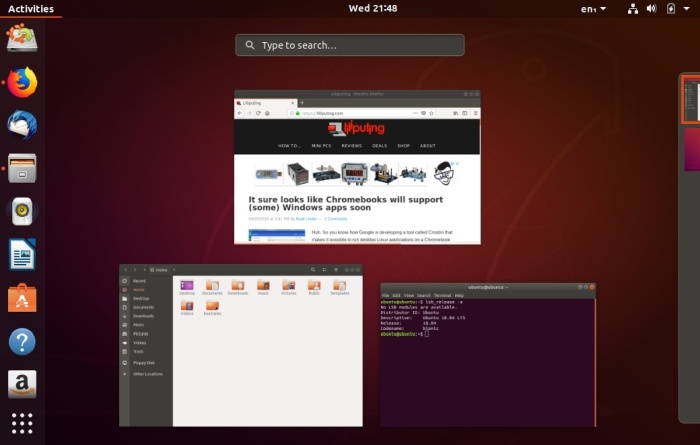Open Firefox's page actions three-dot menu
Viewport: 700px width, 445px height.
(415, 113)
